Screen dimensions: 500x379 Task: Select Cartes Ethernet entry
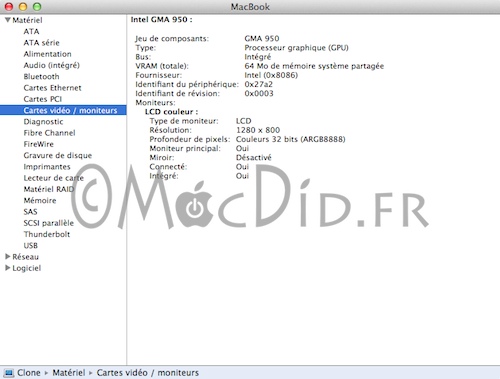(x=52, y=88)
